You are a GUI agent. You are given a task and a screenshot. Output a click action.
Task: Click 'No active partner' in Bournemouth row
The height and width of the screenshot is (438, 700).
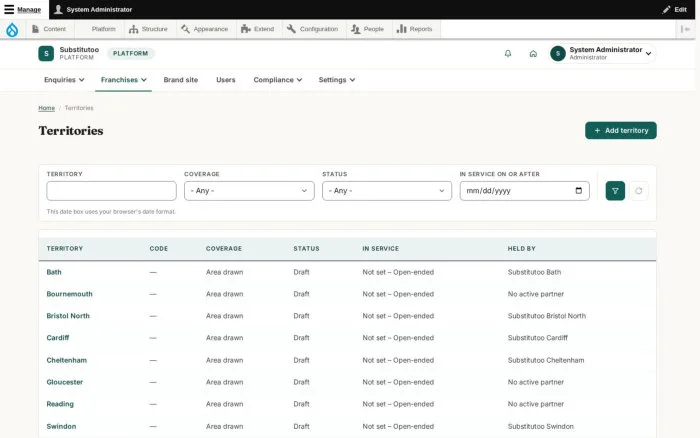pos(536,294)
